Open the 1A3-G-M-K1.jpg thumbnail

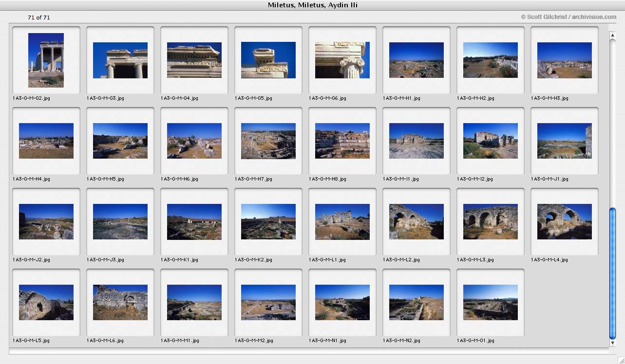click(x=194, y=222)
